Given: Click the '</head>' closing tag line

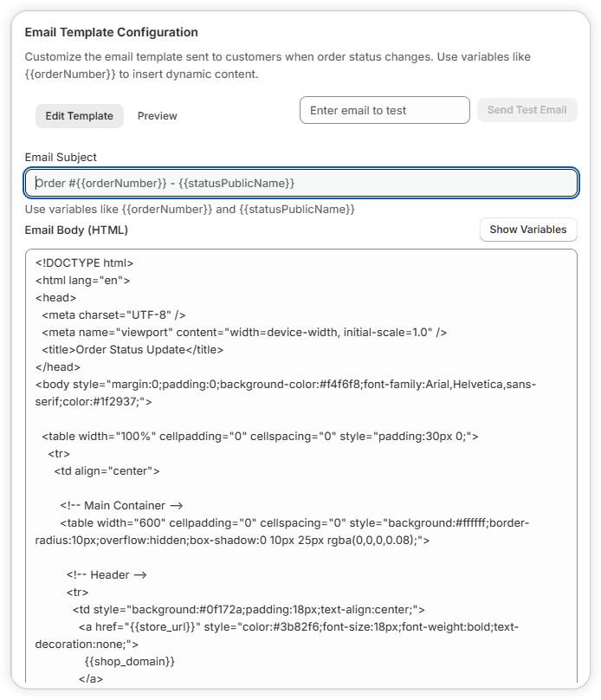Looking at the screenshot, I should pyautogui.click(x=58, y=367).
